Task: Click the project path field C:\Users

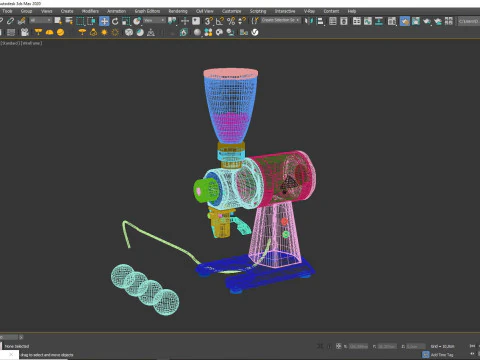Action: 469,21
